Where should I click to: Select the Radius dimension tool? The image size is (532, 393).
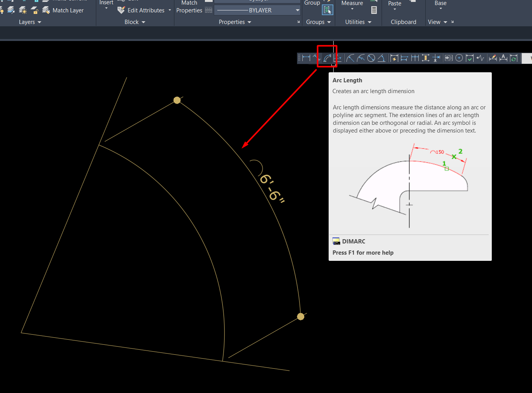pos(350,58)
